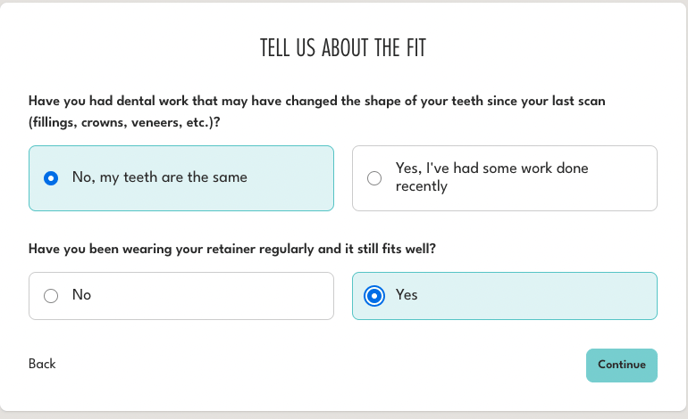Select the "No, my teeth are the same" radio button
The width and height of the screenshot is (688, 419).
51,178
